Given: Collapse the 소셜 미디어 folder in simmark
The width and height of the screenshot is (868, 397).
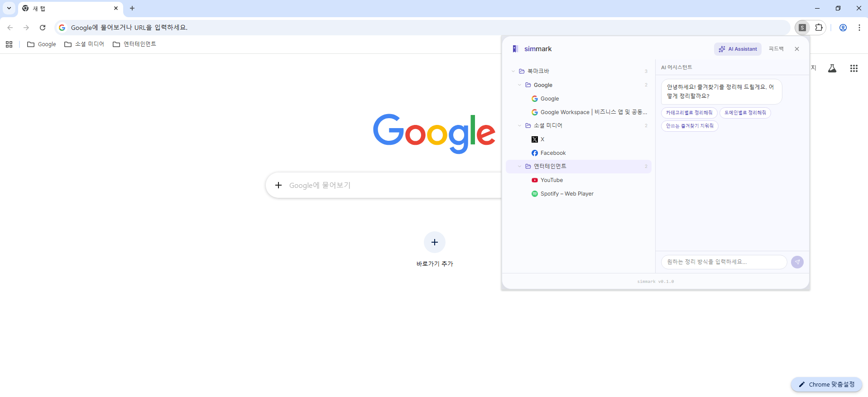Looking at the screenshot, I should coord(519,125).
